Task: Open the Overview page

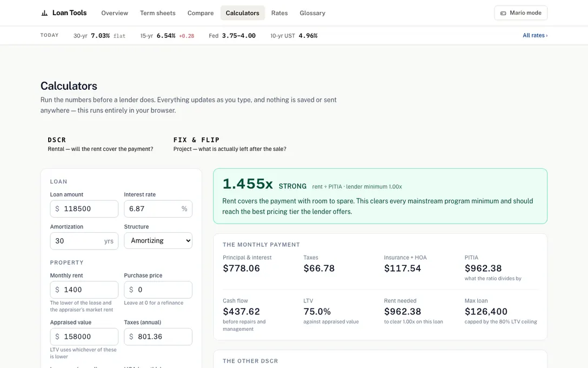Action: (115, 13)
